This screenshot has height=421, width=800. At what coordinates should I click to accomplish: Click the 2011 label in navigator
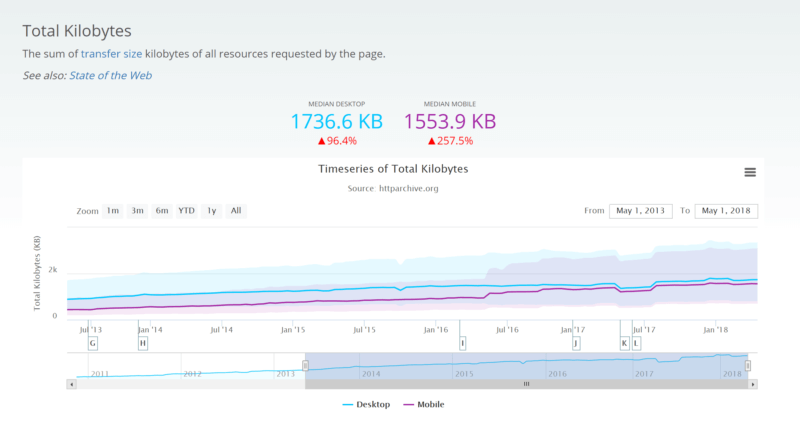[x=99, y=374]
